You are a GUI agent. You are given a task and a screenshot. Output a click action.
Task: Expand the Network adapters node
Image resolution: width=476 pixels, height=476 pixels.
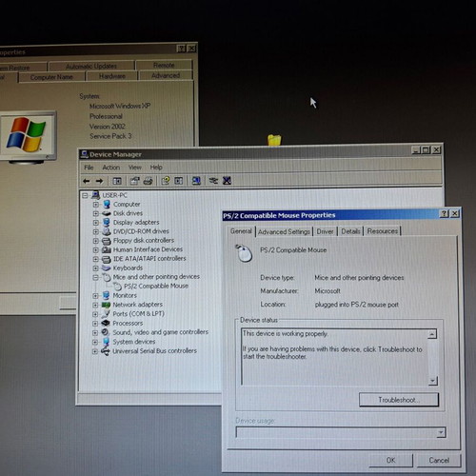pyautogui.click(x=95, y=305)
